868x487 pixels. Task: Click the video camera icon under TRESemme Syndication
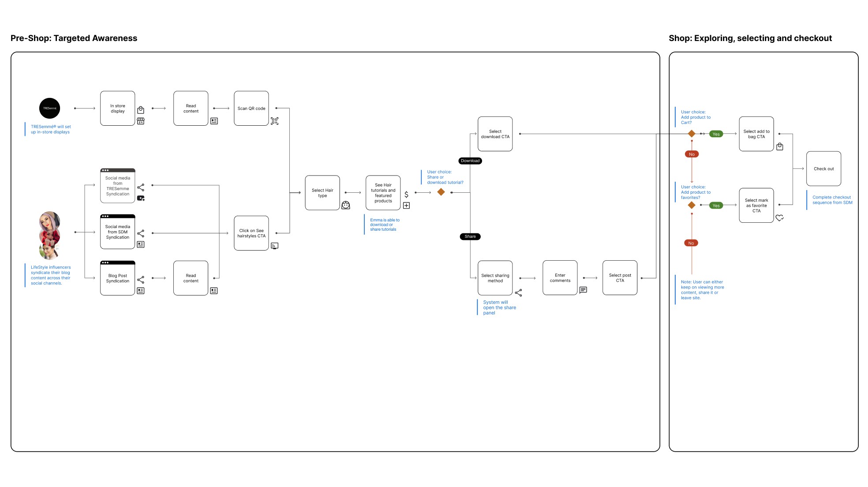(141, 199)
